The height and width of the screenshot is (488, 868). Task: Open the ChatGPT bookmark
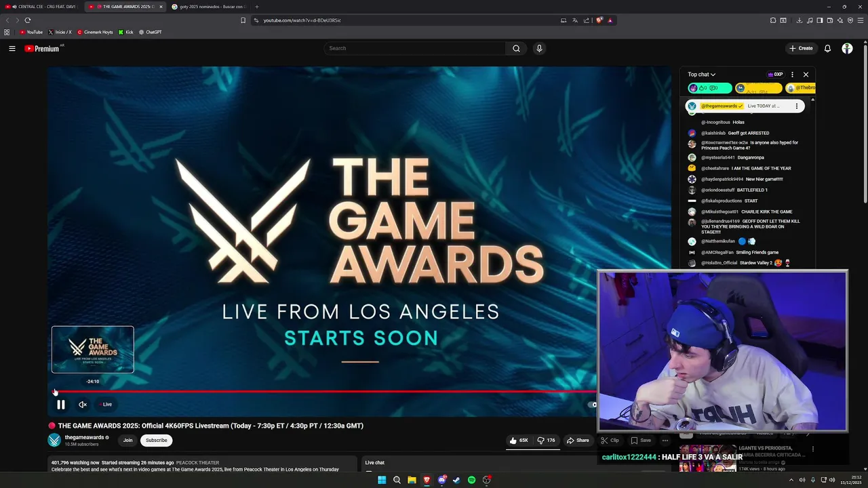pos(151,32)
